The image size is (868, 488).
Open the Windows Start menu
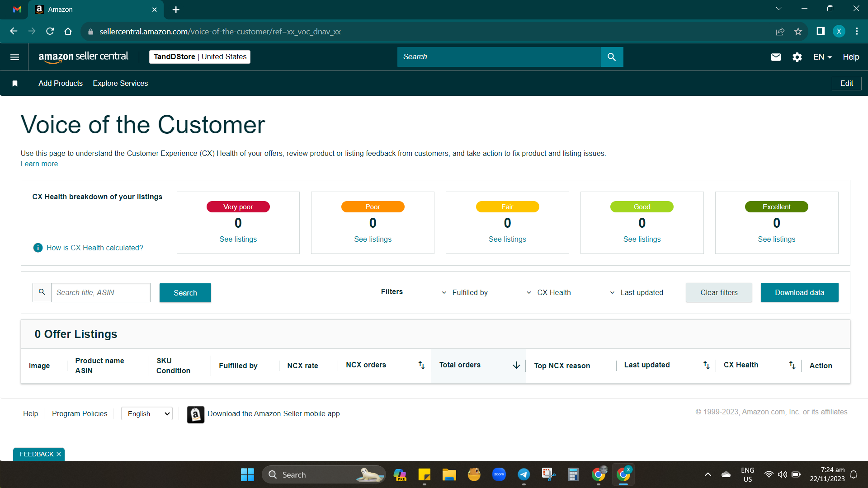click(x=247, y=474)
